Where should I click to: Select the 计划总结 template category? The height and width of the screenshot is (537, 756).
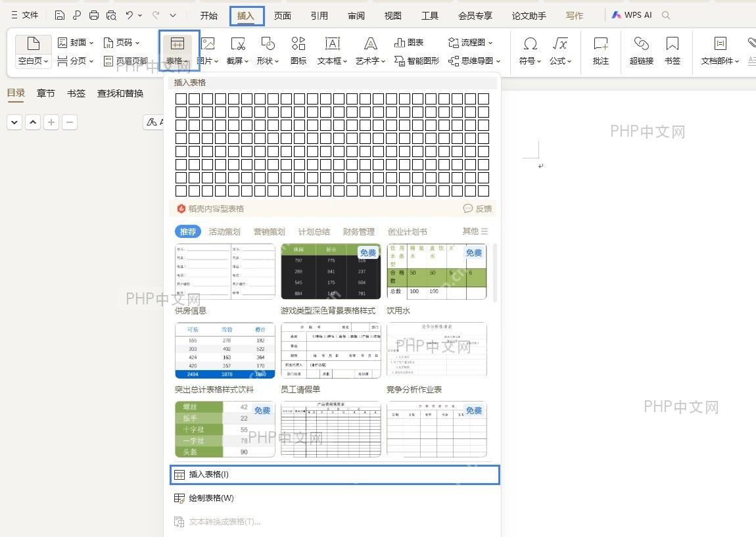(314, 231)
